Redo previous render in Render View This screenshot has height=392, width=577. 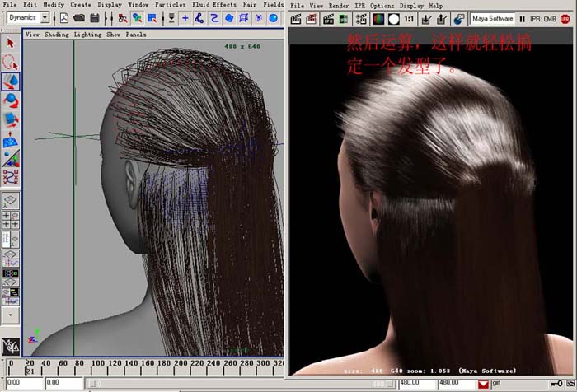[x=295, y=19]
